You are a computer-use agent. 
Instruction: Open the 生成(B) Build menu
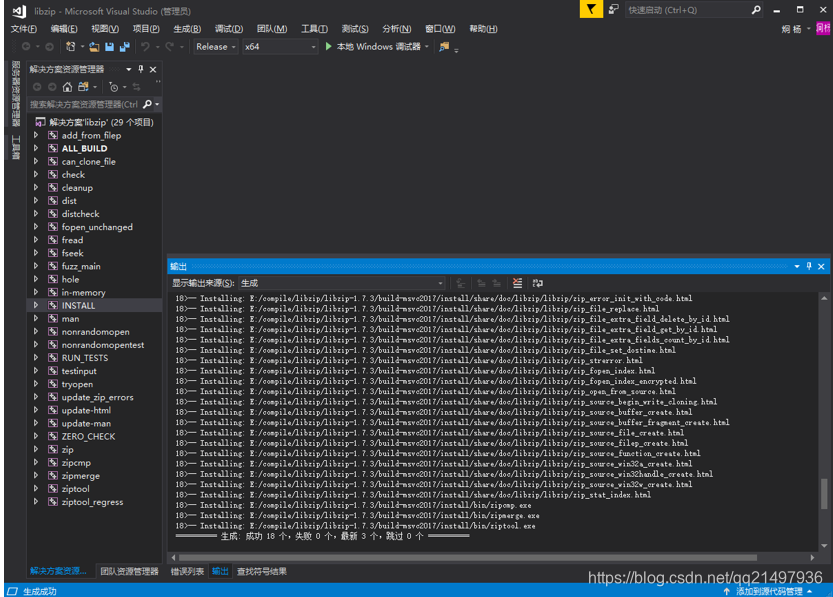coord(187,29)
